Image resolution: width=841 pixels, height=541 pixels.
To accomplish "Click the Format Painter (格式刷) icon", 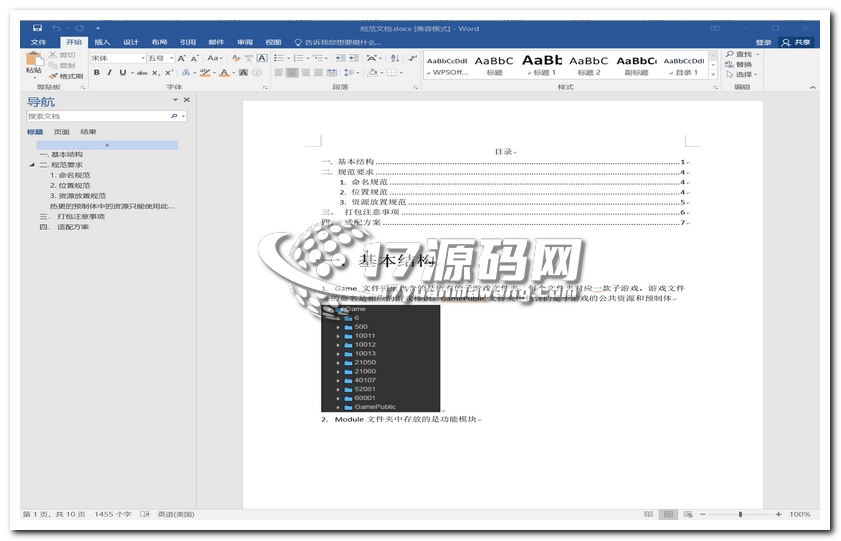I will point(53,76).
